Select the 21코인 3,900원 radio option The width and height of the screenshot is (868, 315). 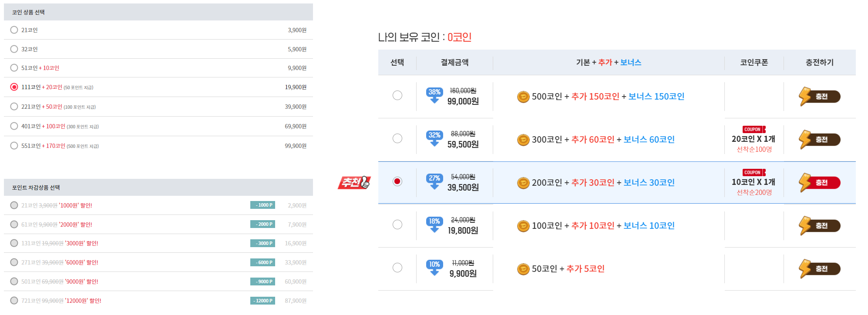pyautogui.click(x=14, y=30)
